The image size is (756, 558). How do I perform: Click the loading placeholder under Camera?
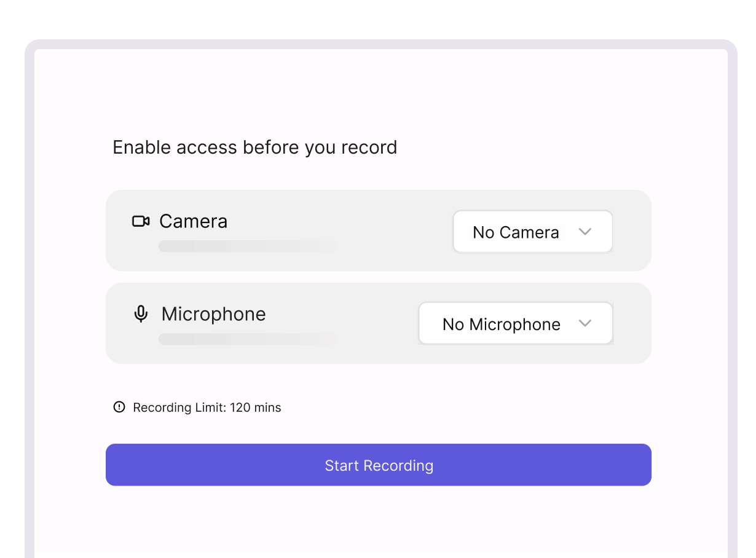click(247, 246)
